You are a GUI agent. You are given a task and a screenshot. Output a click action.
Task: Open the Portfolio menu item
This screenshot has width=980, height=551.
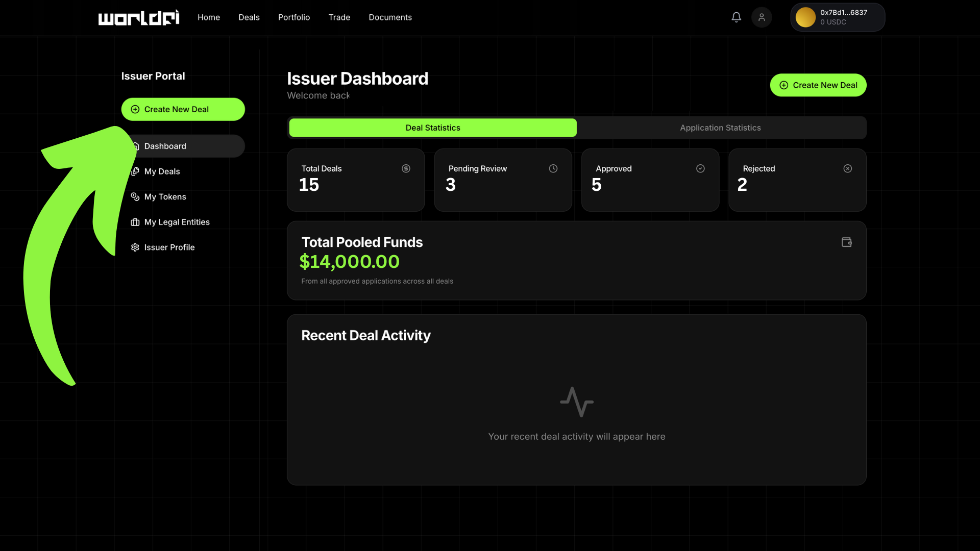coord(294,17)
